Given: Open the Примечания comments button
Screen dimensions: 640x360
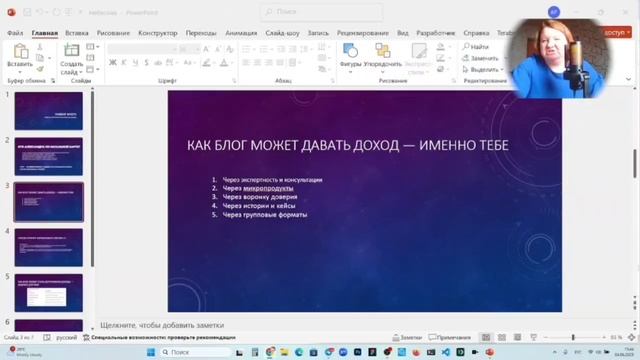Looking at the screenshot, I should (449, 338).
